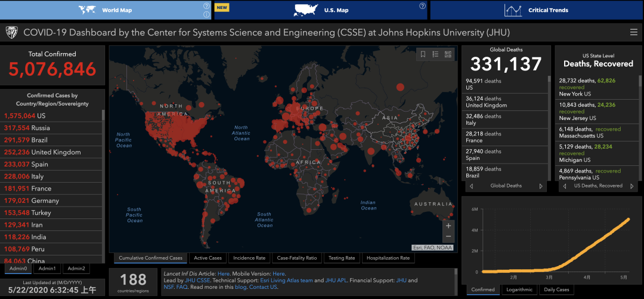This screenshot has height=299, width=644.
Task: Go to next panel with Global Deaths right arrow
Action: pyautogui.click(x=541, y=186)
